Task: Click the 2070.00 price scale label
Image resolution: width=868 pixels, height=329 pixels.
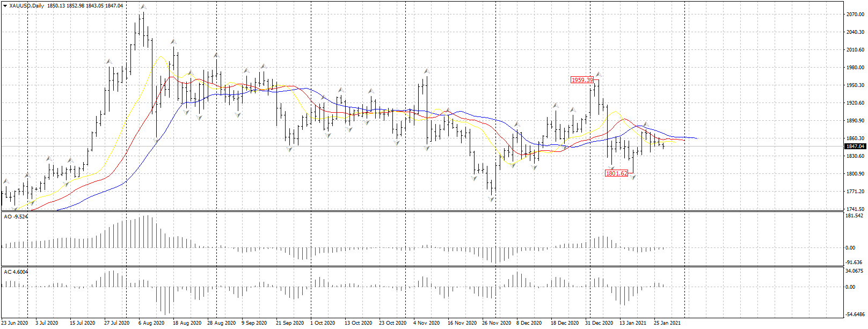Action: [855, 14]
